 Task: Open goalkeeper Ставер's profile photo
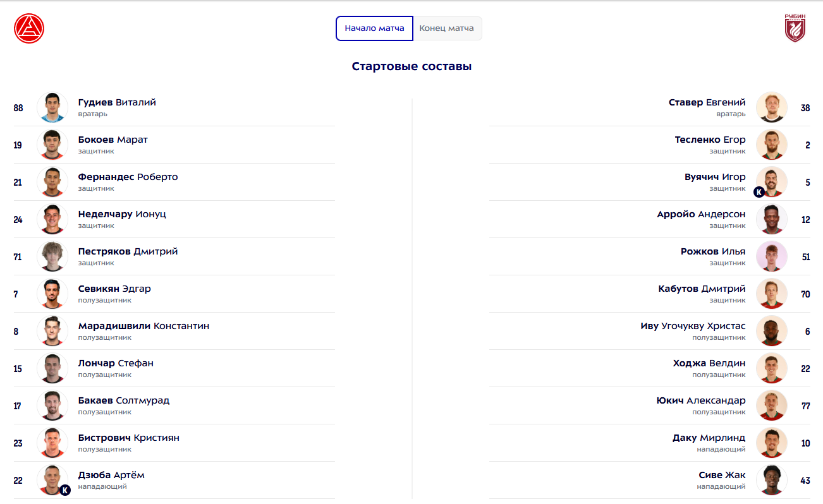click(x=772, y=107)
